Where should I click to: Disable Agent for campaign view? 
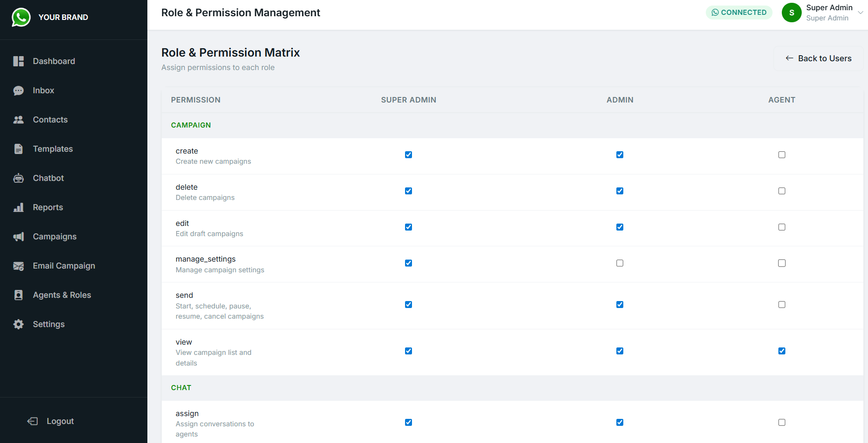782,351
